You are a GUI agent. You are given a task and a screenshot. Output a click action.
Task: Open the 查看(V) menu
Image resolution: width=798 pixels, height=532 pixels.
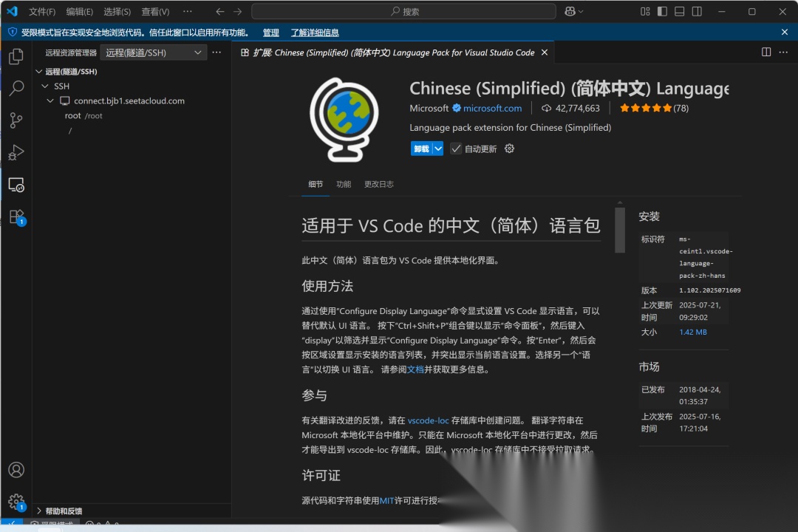(x=155, y=11)
